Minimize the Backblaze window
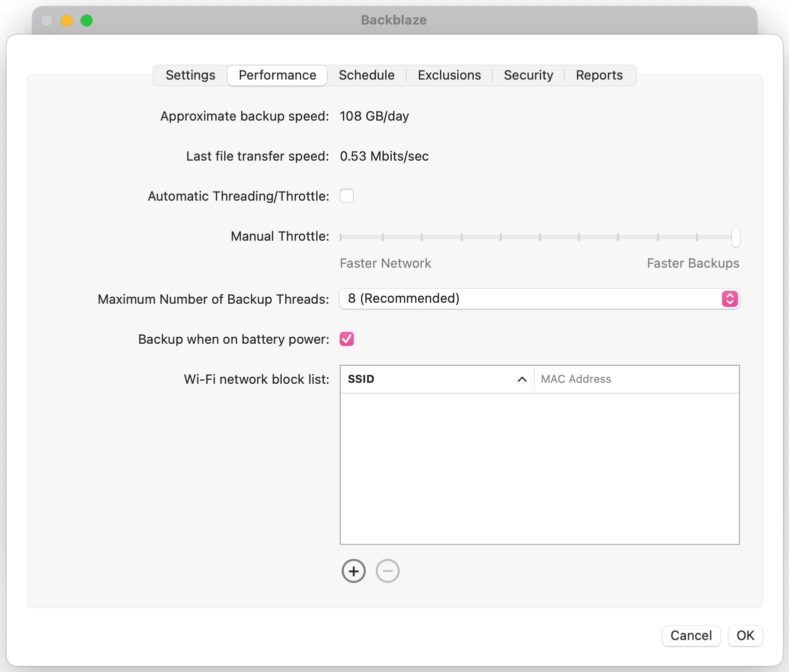Viewport: 789px width, 672px height. coord(67,21)
